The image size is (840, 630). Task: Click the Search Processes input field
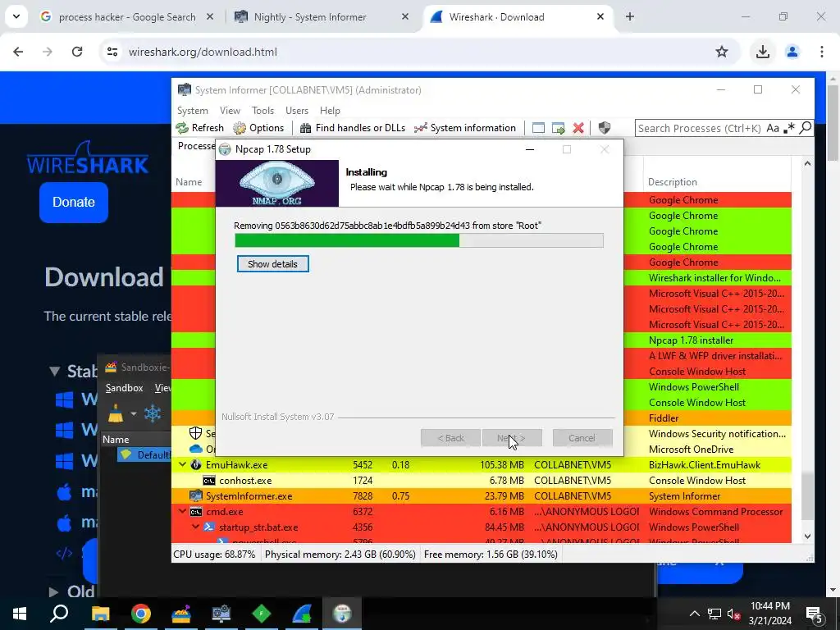click(x=699, y=128)
